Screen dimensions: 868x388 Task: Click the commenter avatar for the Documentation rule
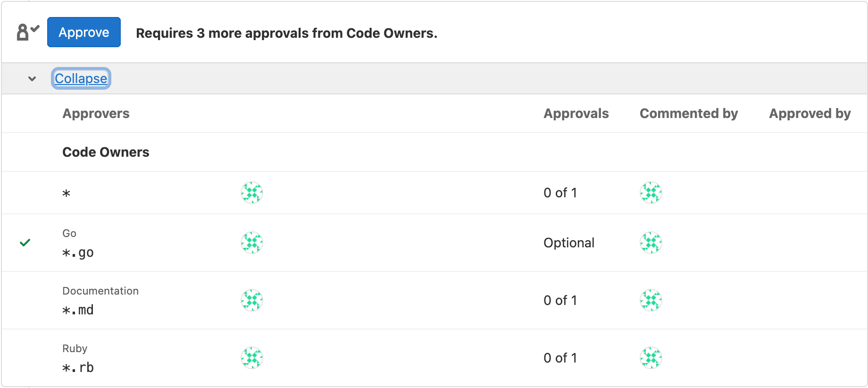[x=651, y=300]
